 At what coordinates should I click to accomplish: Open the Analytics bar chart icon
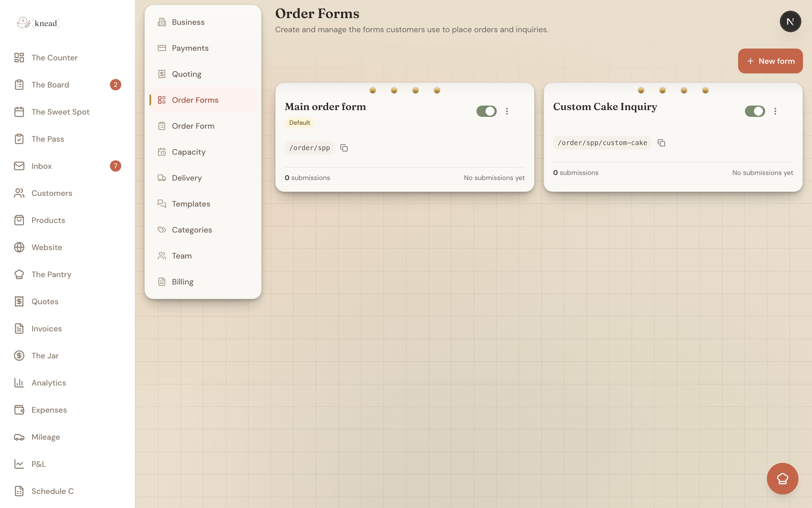pos(19,383)
